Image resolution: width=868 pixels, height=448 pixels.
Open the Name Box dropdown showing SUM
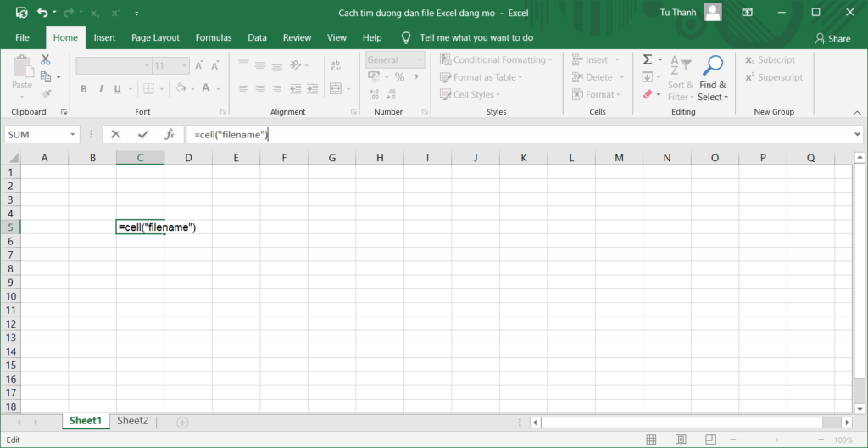point(72,134)
